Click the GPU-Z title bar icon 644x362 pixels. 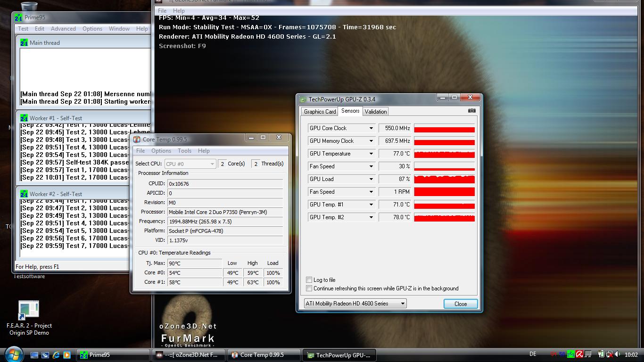(x=303, y=99)
